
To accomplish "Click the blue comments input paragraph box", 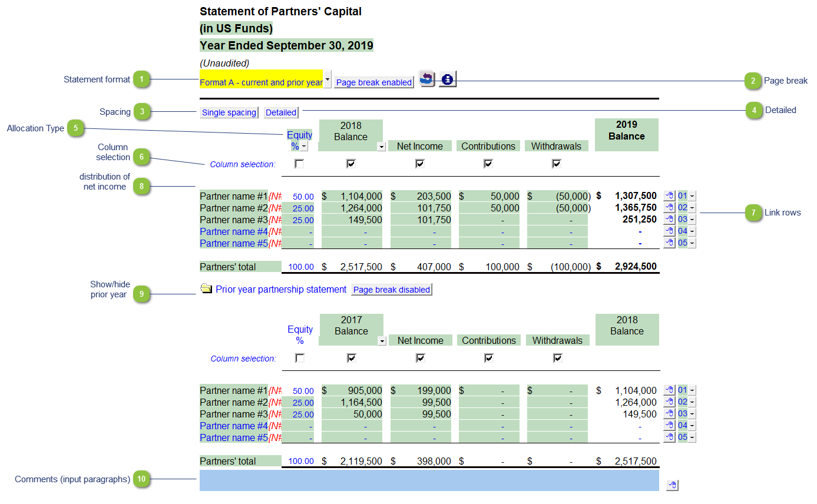I will tap(429, 480).
